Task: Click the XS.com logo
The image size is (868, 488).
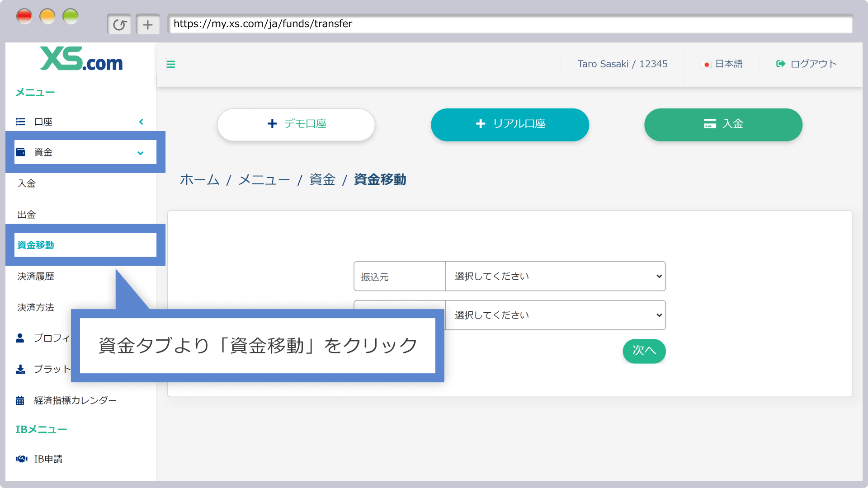Action: [x=81, y=59]
